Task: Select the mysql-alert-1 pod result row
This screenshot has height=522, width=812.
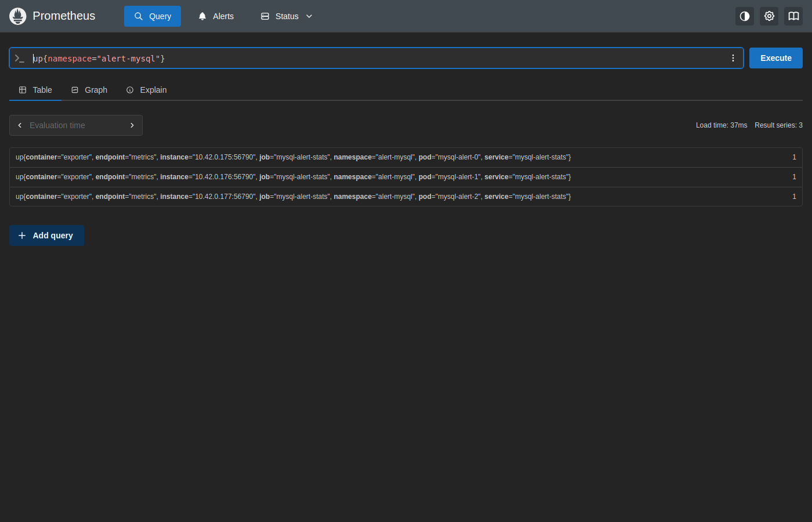Action: 406,177
